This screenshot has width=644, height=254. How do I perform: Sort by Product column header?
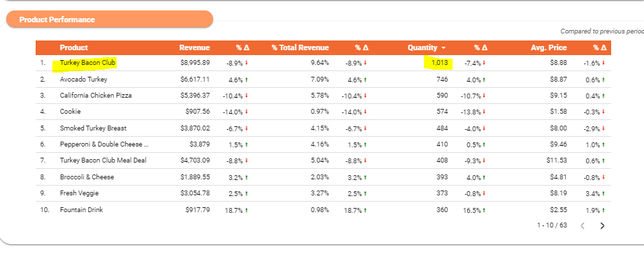click(x=74, y=47)
